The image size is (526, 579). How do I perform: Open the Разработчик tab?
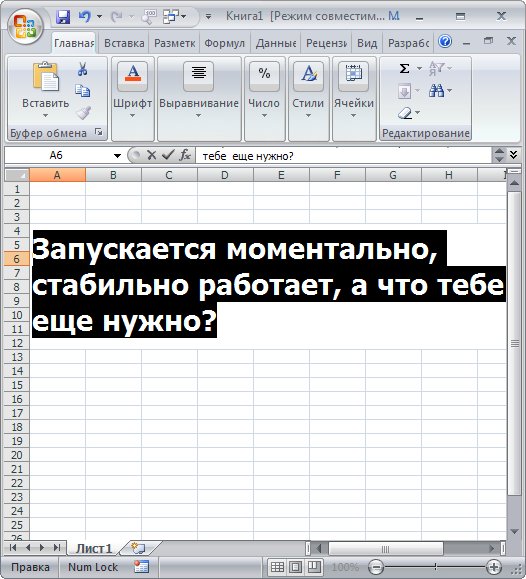[408, 43]
